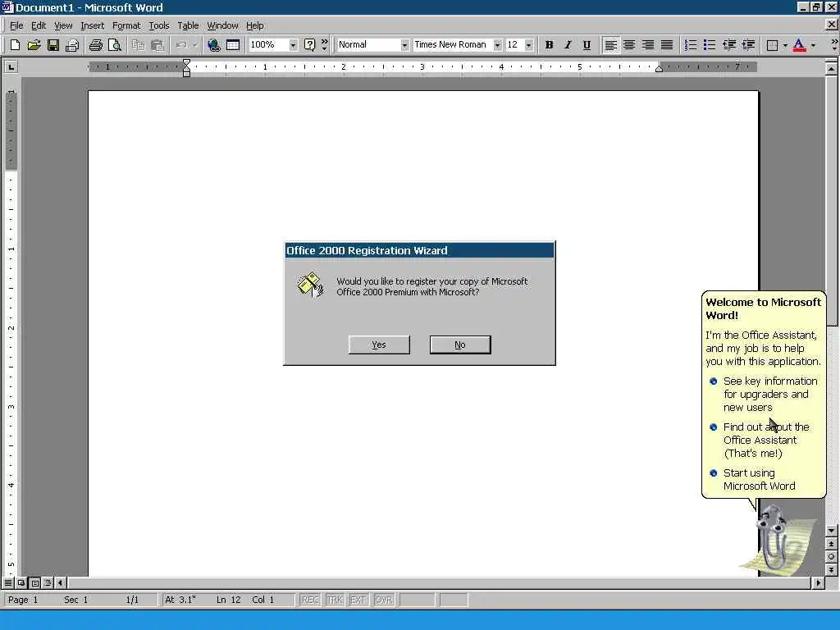
Task: Click the Paste icon in the toolbar
Action: point(157,45)
